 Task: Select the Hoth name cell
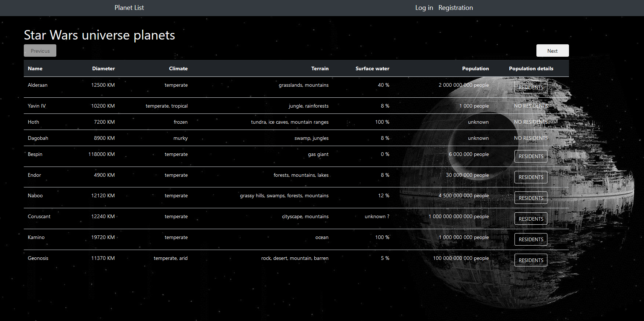coord(33,122)
